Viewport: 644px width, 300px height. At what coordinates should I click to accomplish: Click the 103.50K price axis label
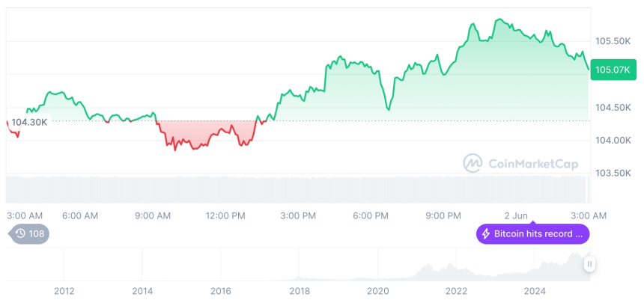pyautogui.click(x=613, y=173)
